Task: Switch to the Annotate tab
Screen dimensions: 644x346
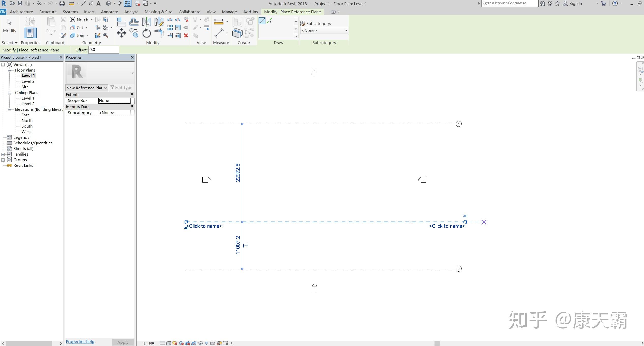Action: click(x=109, y=12)
